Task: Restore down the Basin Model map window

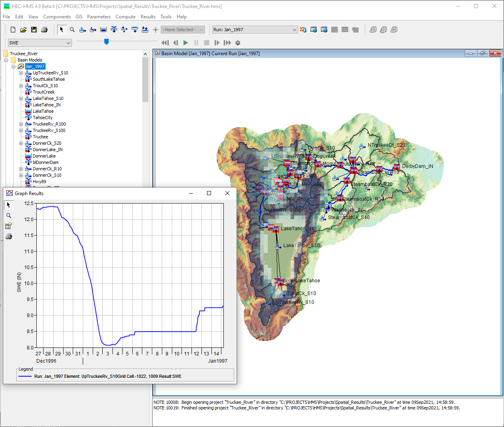Action: coord(483,53)
